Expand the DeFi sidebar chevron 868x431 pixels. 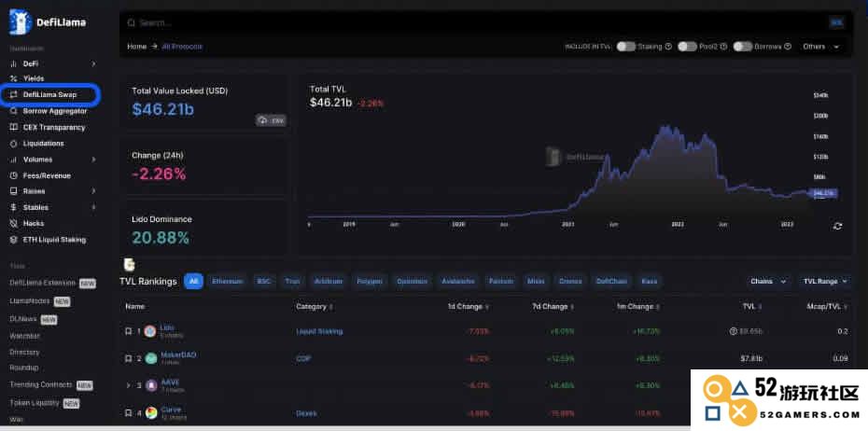point(93,64)
